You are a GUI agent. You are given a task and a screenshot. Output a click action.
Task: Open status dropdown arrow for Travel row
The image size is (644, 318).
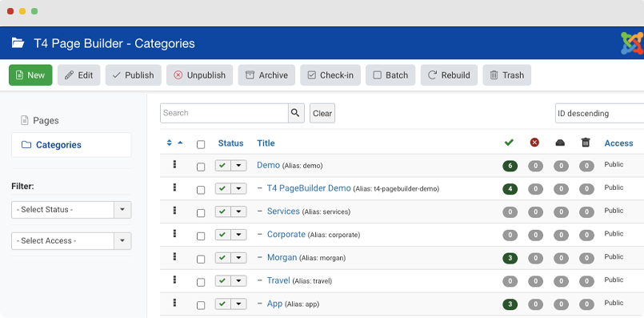[238, 281]
